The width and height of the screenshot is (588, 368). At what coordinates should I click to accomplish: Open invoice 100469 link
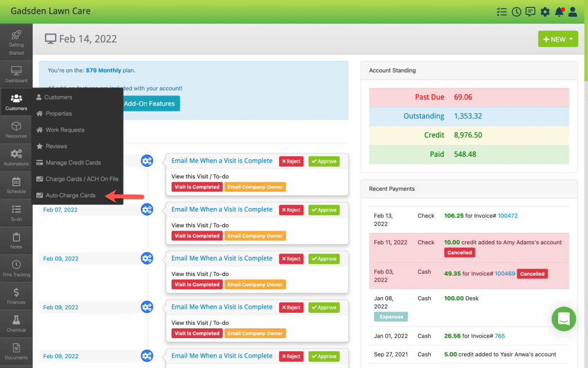[505, 273]
